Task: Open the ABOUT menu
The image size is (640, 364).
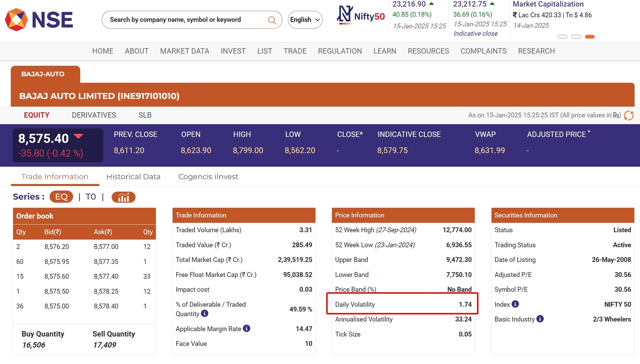Action: pyautogui.click(x=137, y=51)
